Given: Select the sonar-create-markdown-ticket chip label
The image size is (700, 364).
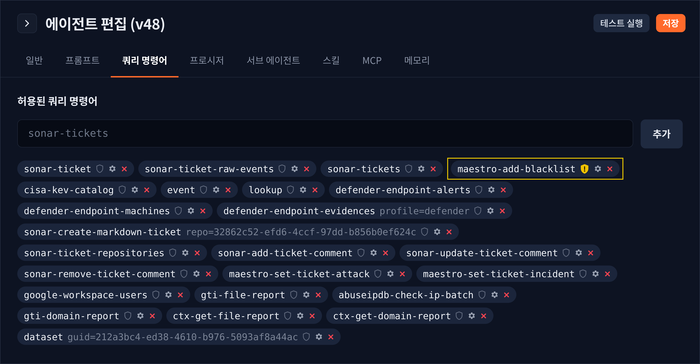Looking at the screenshot, I should coord(102,232).
